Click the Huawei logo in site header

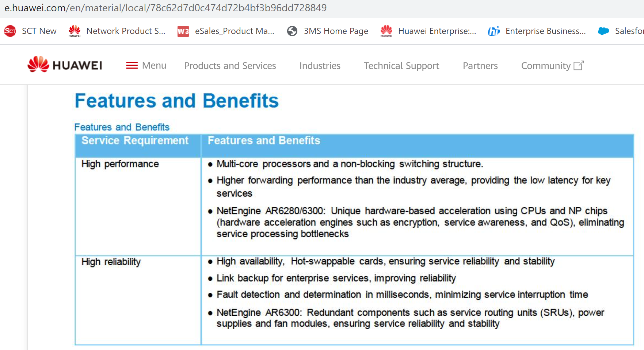65,65
